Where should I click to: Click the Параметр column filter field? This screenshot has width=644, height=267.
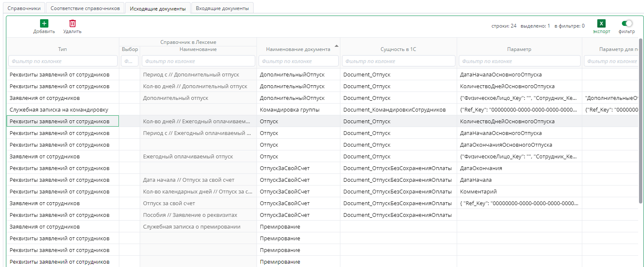(519, 61)
